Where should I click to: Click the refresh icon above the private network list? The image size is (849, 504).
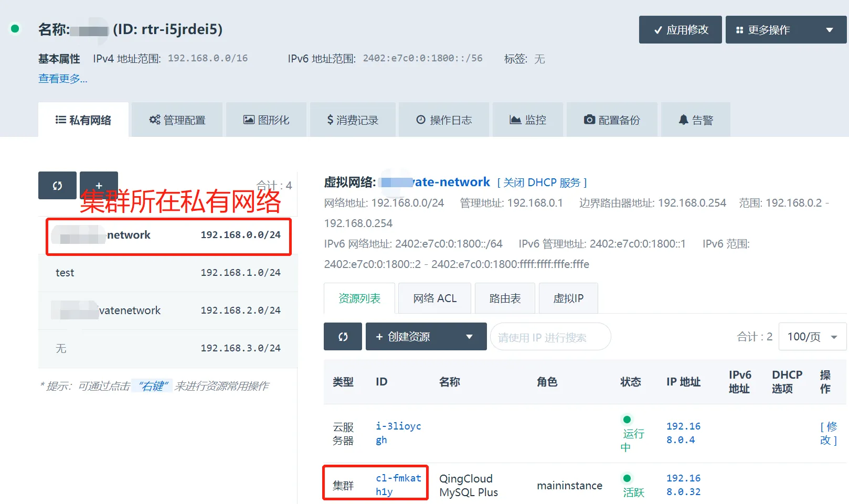[57, 186]
